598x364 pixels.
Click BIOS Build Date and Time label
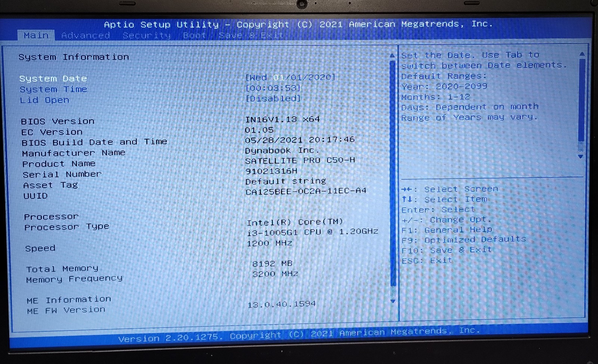pyautogui.click(x=94, y=142)
